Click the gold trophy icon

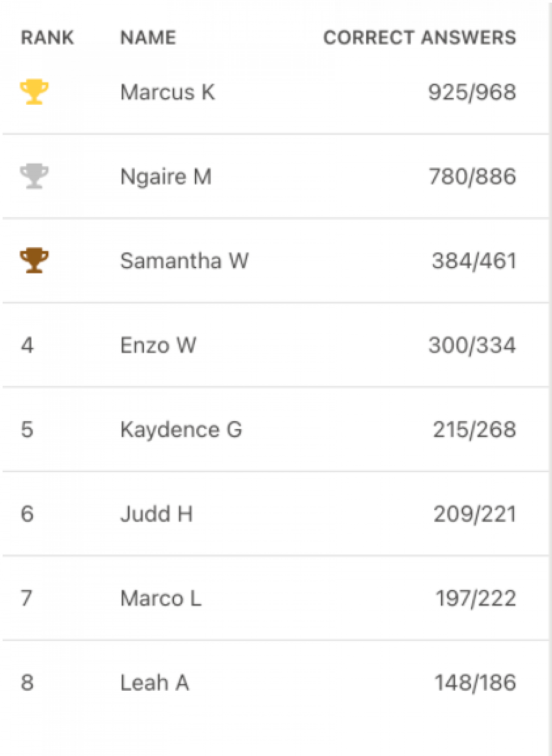[34, 91]
